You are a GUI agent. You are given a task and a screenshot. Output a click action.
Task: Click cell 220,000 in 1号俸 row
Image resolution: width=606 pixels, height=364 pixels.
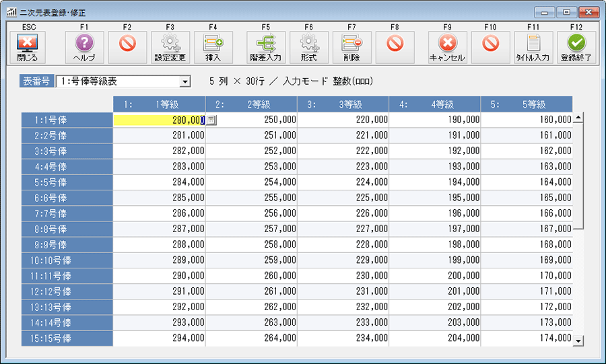point(343,120)
